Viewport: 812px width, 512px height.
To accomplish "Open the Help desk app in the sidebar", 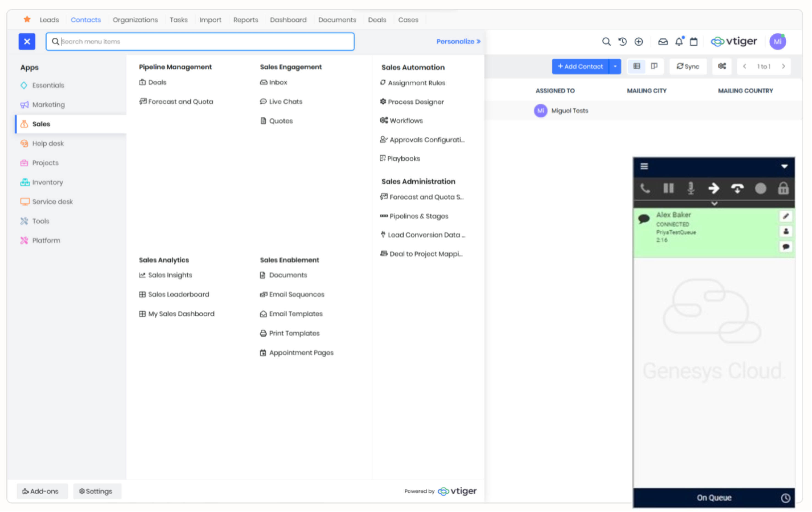I will [x=48, y=143].
